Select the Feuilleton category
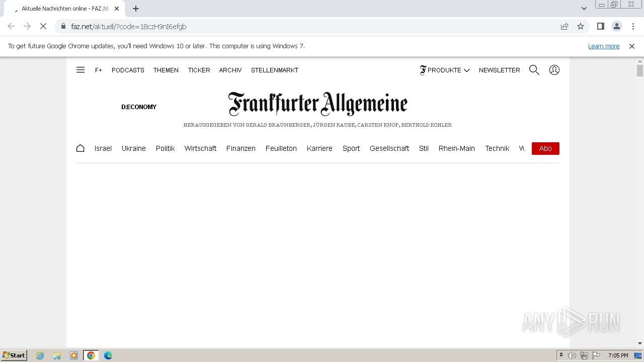 281,148
